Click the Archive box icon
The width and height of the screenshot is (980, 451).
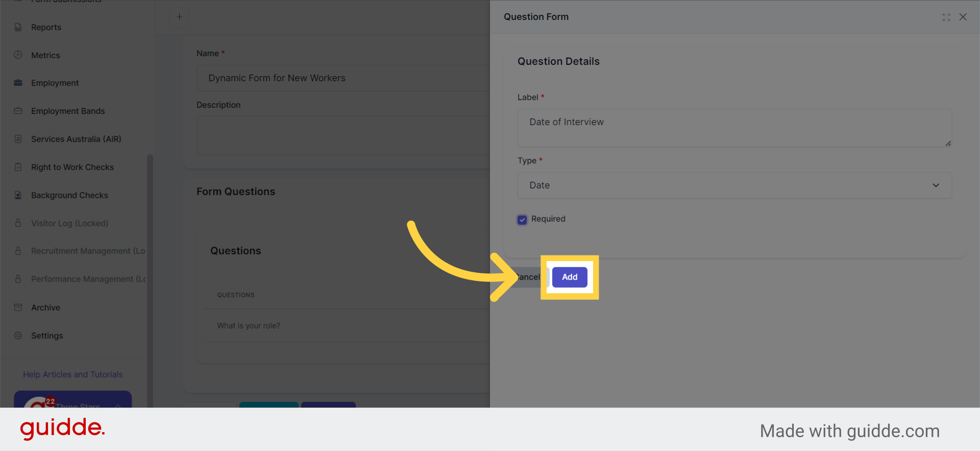pyautogui.click(x=18, y=307)
